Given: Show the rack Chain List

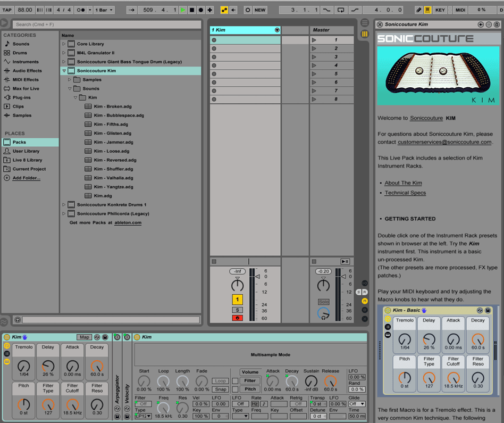Looking at the screenshot, I should (x=7, y=353).
